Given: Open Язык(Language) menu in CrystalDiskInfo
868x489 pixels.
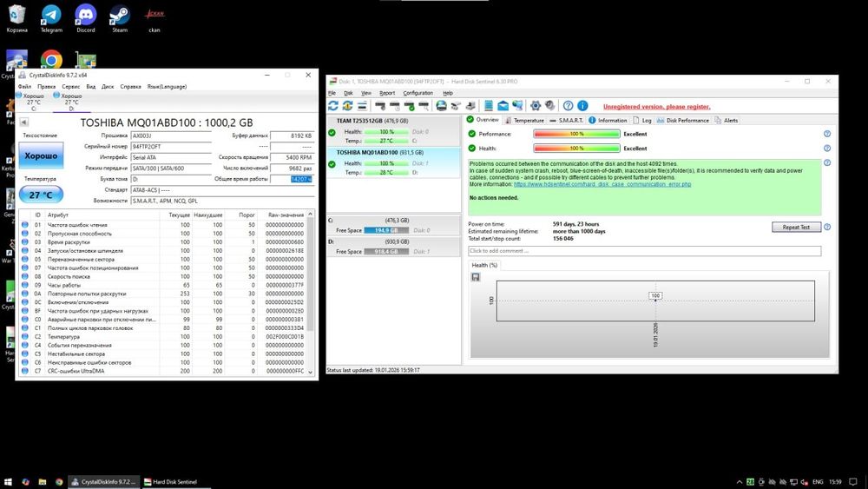Looking at the screenshot, I should click(x=167, y=86).
